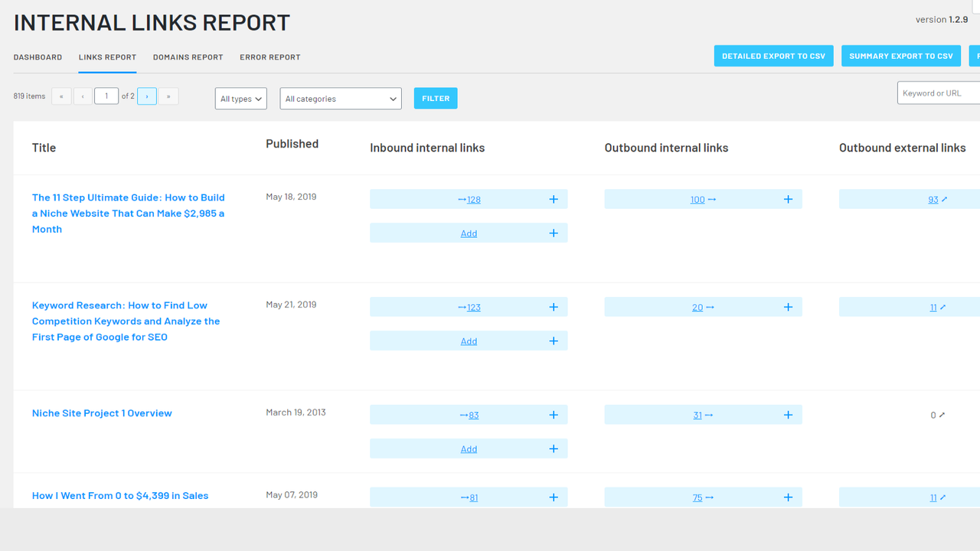
Task: Open the Niche Site Project 1 Overview article
Action: click(x=101, y=412)
